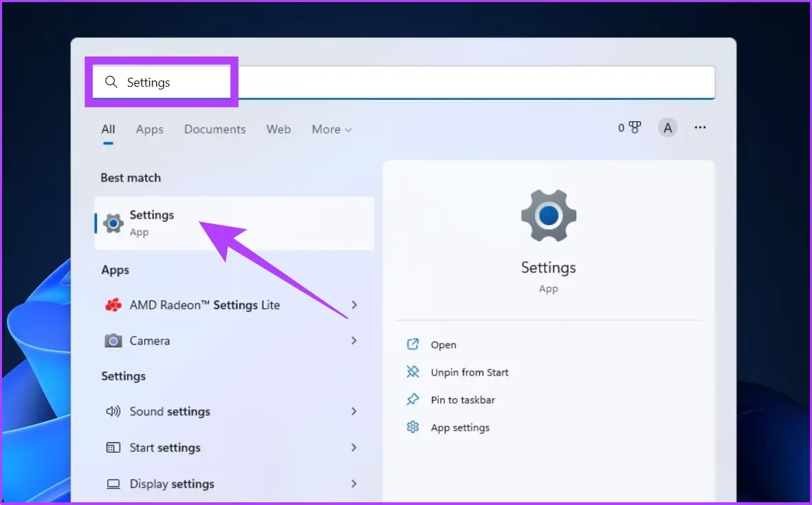This screenshot has height=505, width=812.
Task: Open the account avatar labeled A
Action: tap(667, 128)
